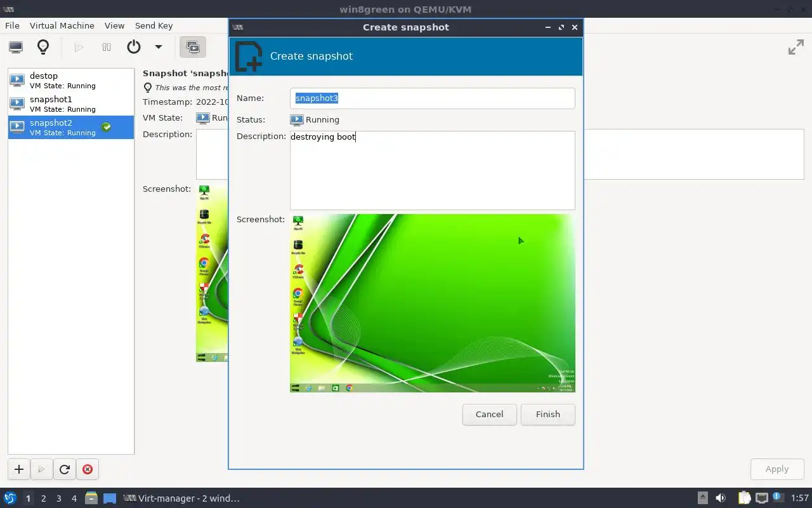This screenshot has height=508, width=812.
Task: Select the snapshot1 entry
Action: pos(71,104)
